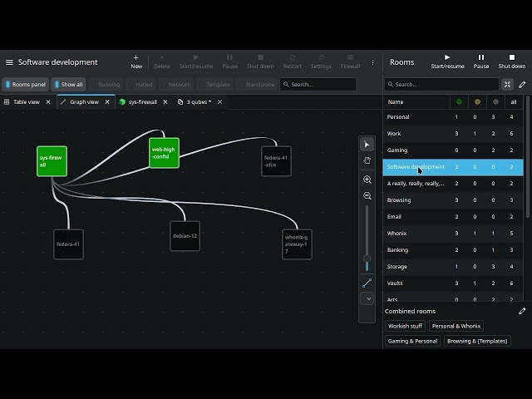Click the pencil edit icon for Rooms
Viewport: 532px width, 399px height.
(x=522, y=85)
